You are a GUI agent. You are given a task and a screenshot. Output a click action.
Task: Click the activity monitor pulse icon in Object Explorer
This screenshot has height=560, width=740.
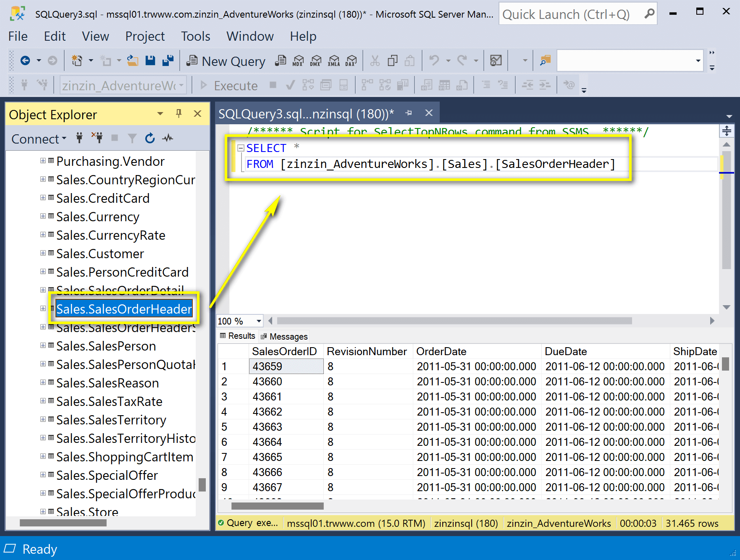[x=168, y=138]
